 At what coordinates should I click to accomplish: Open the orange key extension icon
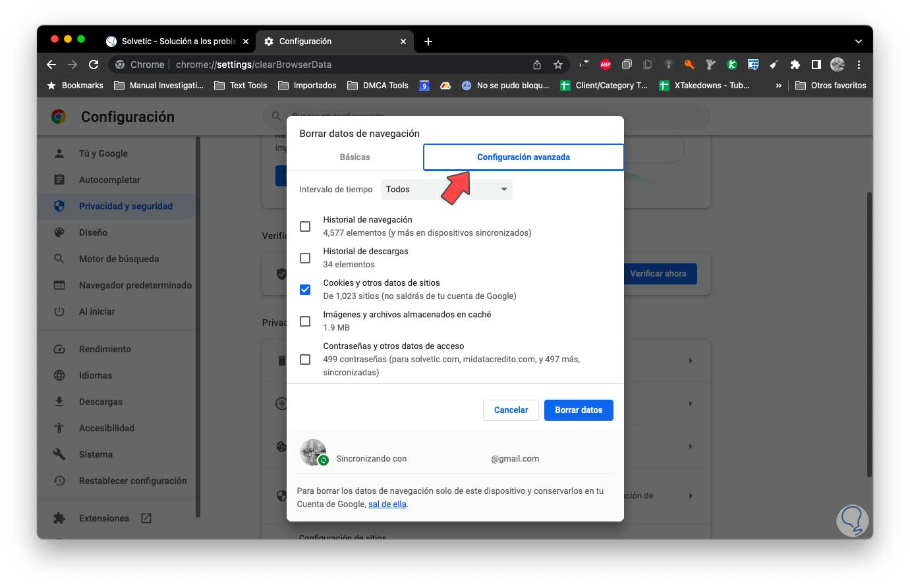coord(689,65)
